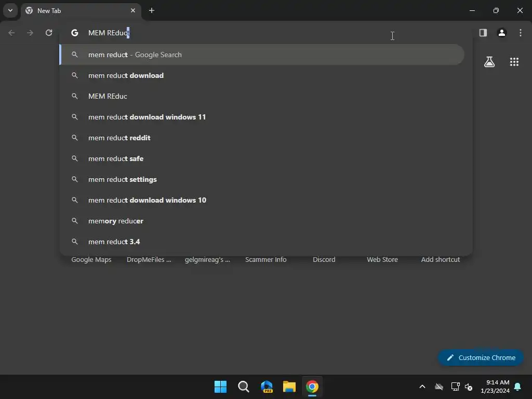Click the Add shortcut tile
The image size is (532, 399).
pyautogui.click(x=441, y=260)
